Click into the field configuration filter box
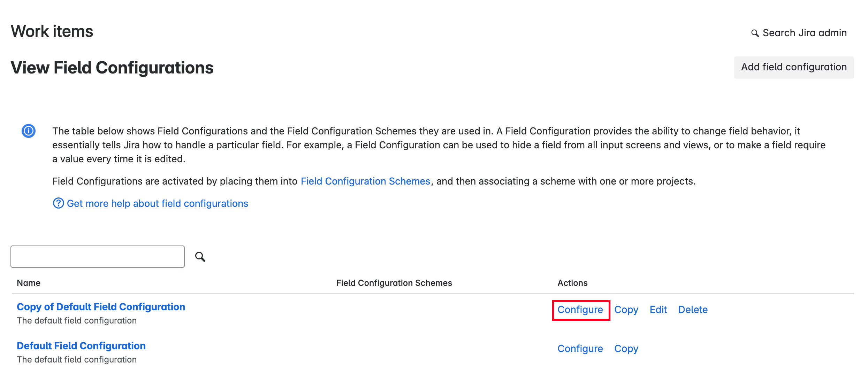Image resolution: width=868 pixels, height=390 pixels. (98, 257)
